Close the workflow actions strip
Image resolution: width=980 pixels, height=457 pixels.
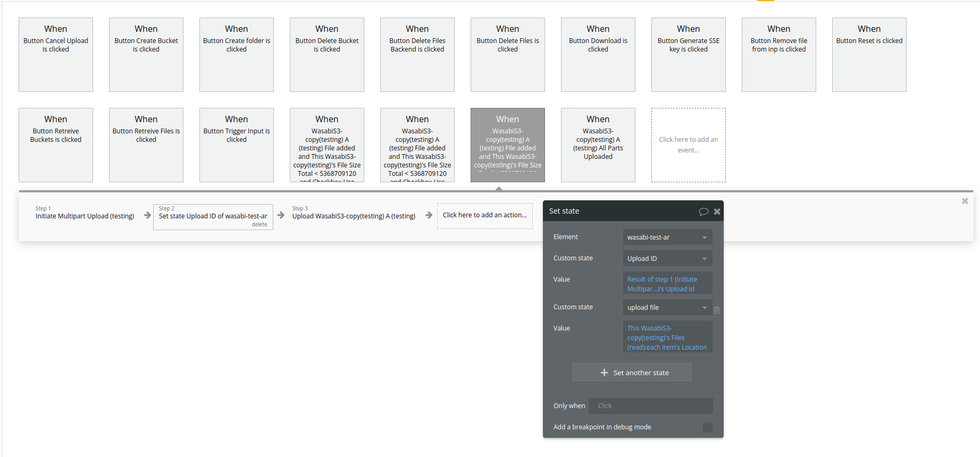click(965, 201)
